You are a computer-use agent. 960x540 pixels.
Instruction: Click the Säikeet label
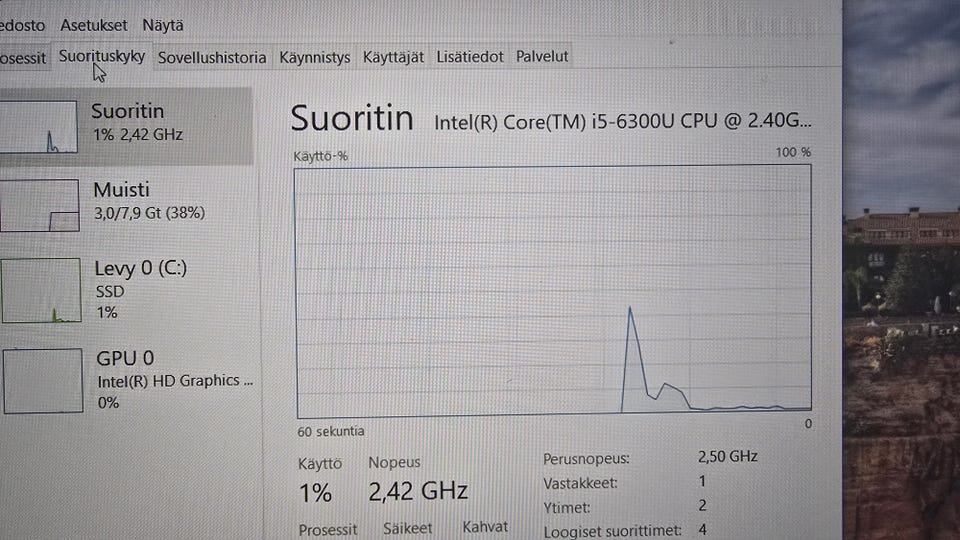pyautogui.click(x=408, y=528)
